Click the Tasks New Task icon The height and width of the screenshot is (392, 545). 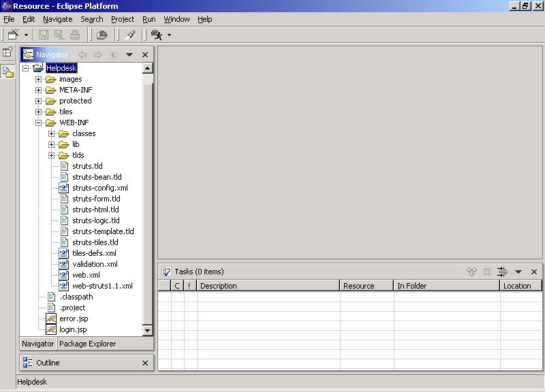471,272
